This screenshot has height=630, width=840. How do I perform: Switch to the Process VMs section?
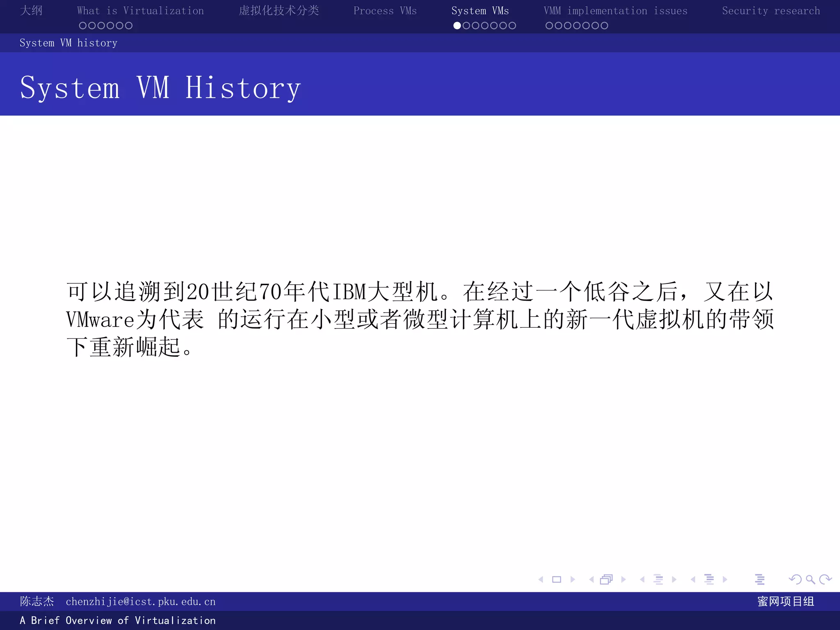tap(385, 11)
